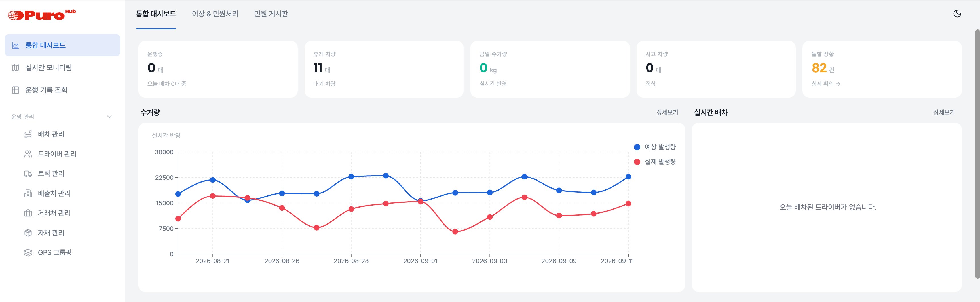Image resolution: width=980 pixels, height=302 pixels.
Task: Click the Puro Hub logo
Action: coord(42,15)
